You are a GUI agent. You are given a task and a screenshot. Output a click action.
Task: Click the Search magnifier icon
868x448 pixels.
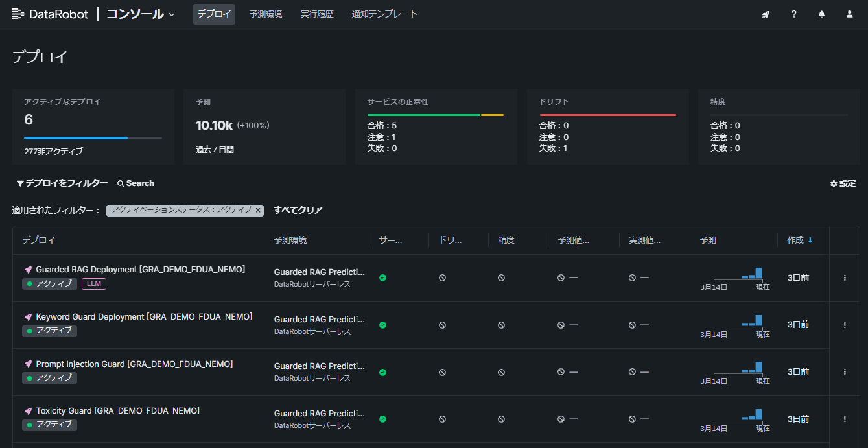tap(121, 183)
